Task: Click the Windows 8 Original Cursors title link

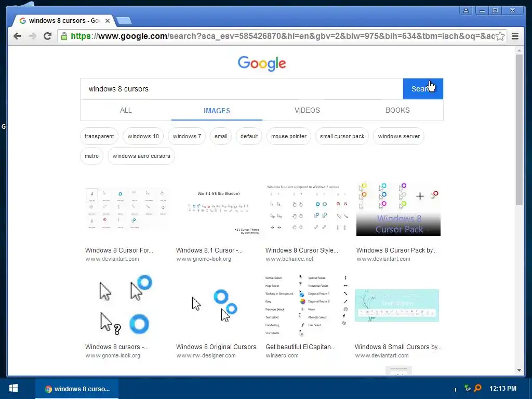Action: click(216, 347)
